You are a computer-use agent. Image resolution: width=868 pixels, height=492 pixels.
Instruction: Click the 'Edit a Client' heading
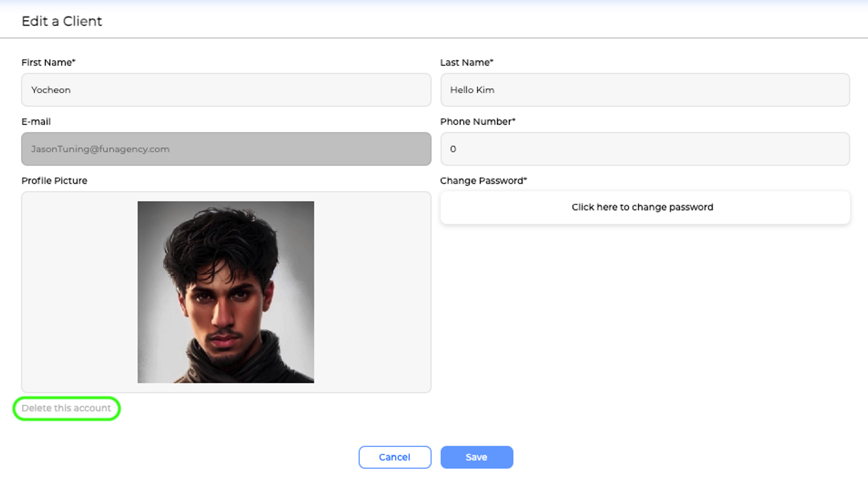point(62,21)
